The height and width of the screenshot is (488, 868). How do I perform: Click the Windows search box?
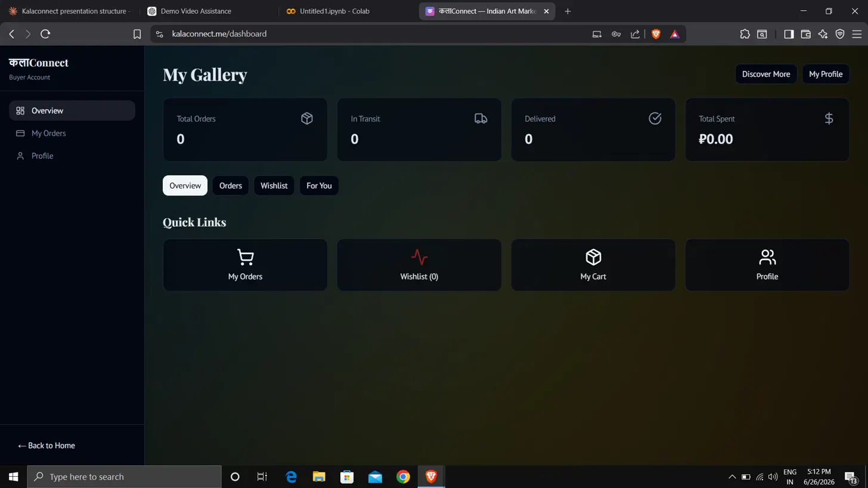click(125, 477)
